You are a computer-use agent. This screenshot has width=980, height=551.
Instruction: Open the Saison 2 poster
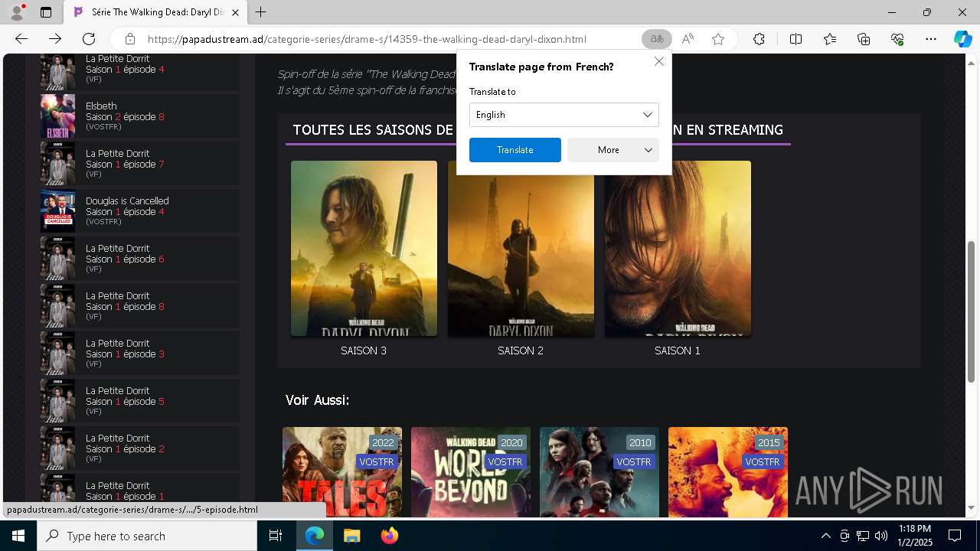521,249
